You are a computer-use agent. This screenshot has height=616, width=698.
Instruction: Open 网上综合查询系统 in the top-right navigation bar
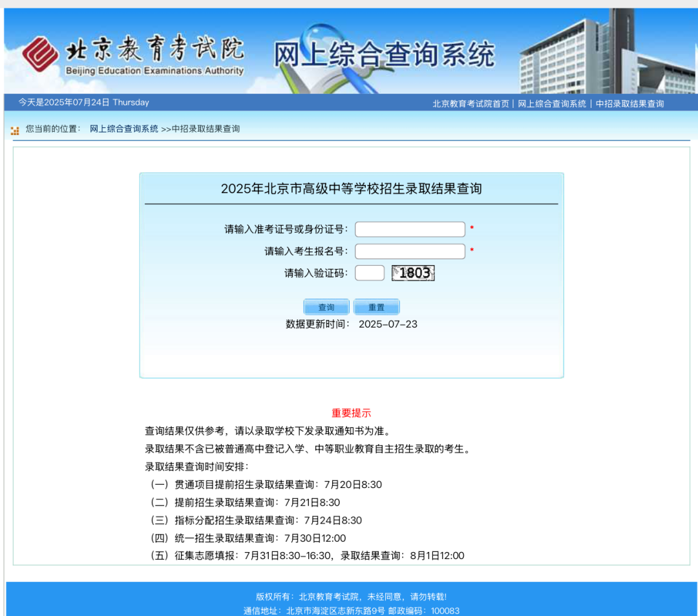point(552,103)
